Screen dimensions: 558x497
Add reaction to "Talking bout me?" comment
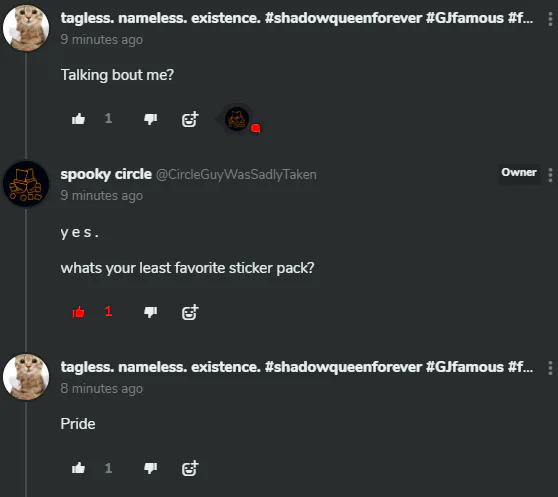190,119
